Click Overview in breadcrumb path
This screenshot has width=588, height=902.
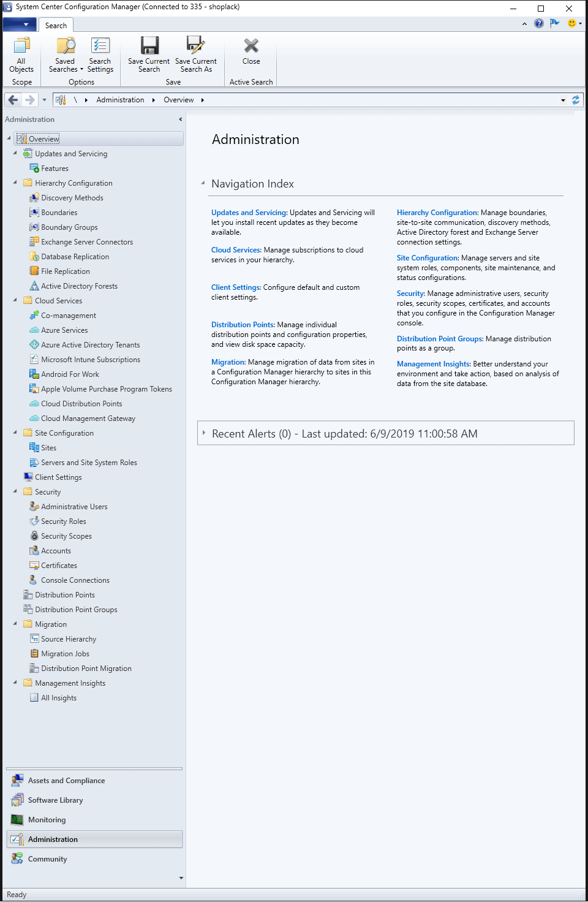click(x=179, y=100)
